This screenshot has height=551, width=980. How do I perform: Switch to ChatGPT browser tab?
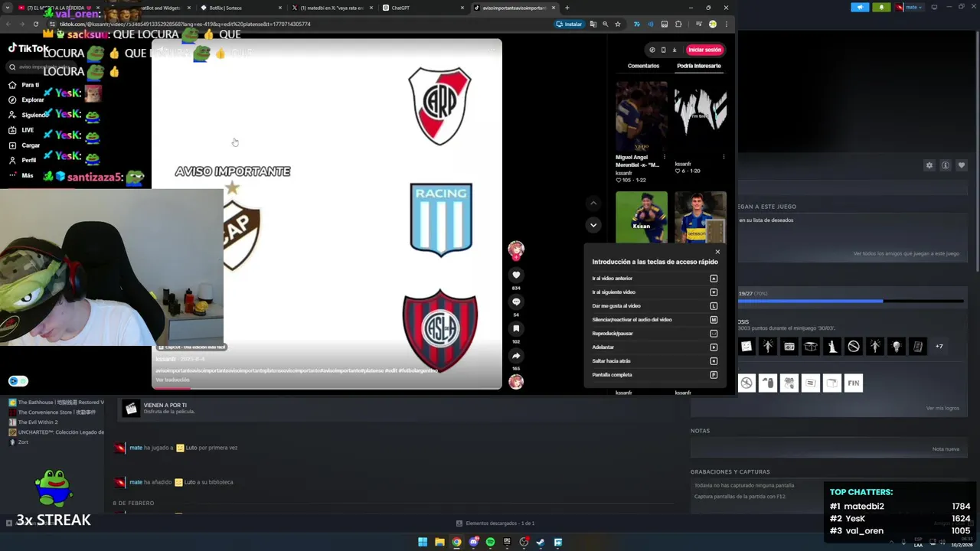[423, 8]
